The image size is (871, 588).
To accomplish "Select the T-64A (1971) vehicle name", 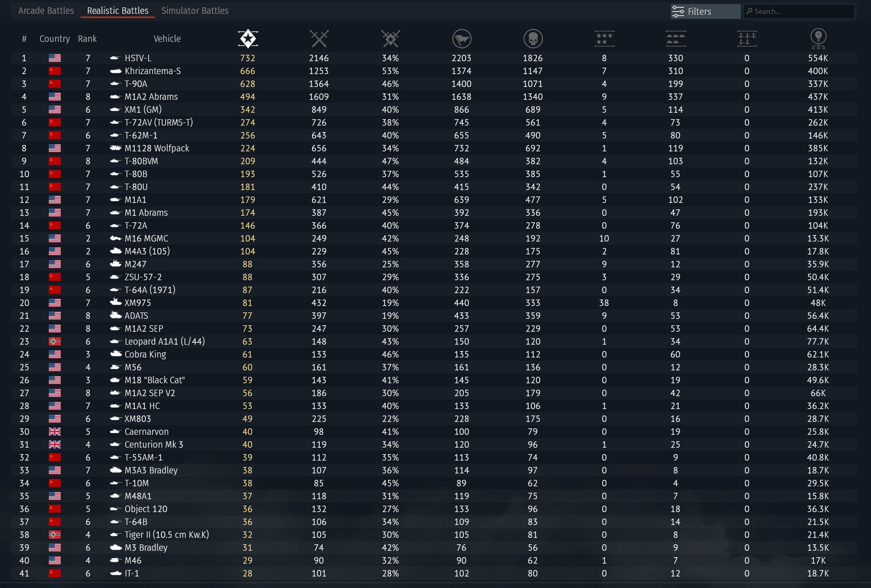I will point(150,290).
